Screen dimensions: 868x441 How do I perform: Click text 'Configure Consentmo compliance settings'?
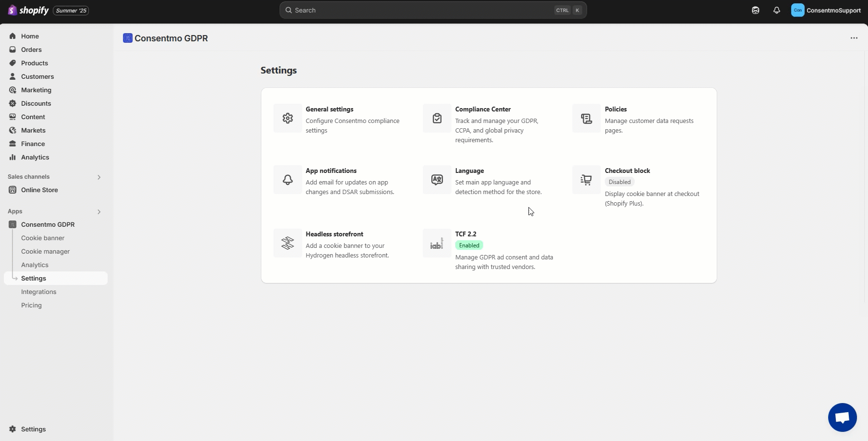click(x=353, y=126)
